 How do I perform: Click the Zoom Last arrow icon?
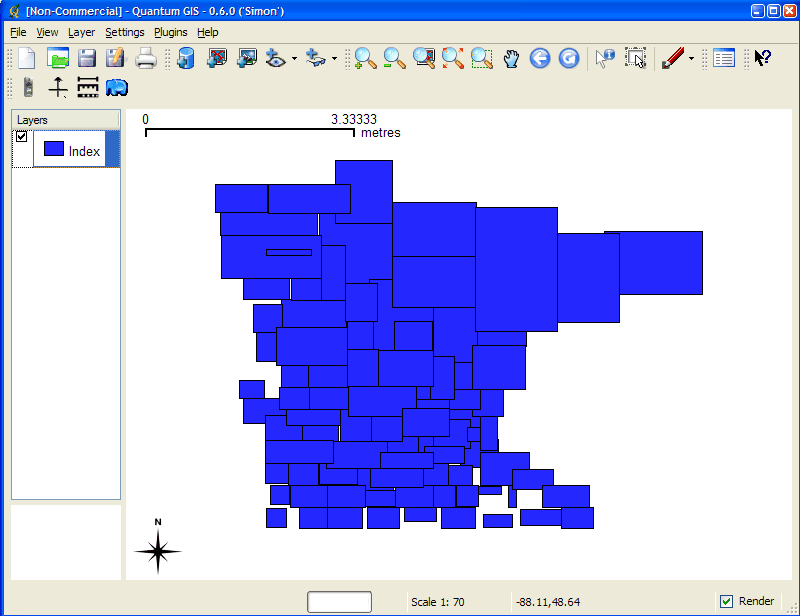[540, 58]
